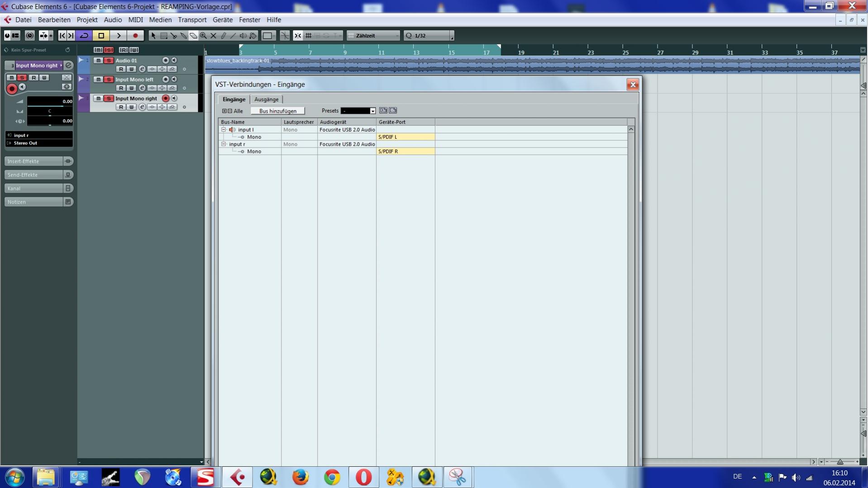868x488 pixels.
Task: Click the toolbar Record button
Action: click(135, 36)
